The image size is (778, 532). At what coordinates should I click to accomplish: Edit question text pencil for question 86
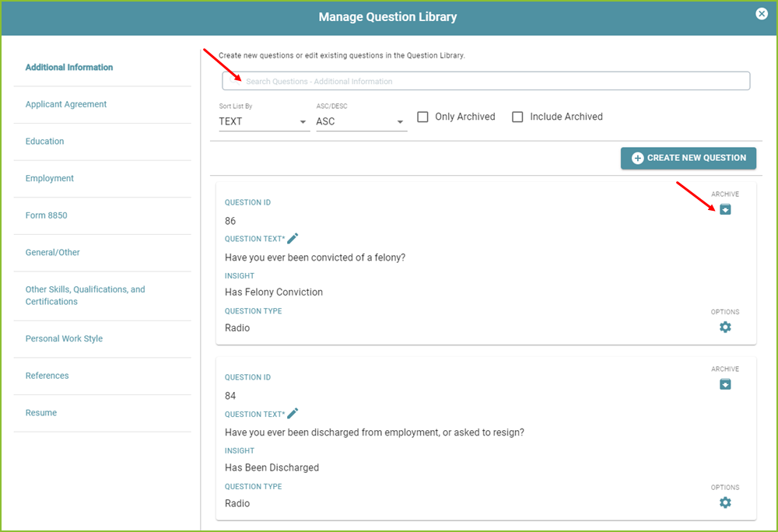point(293,239)
